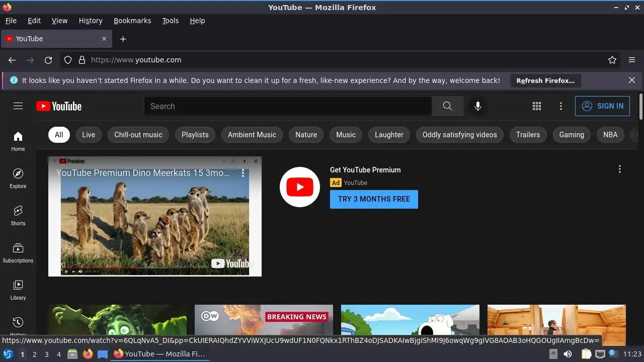This screenshot has height=362, width=644.
Task: Open the wooden structure video thumbnail
Action: point(556,320)
